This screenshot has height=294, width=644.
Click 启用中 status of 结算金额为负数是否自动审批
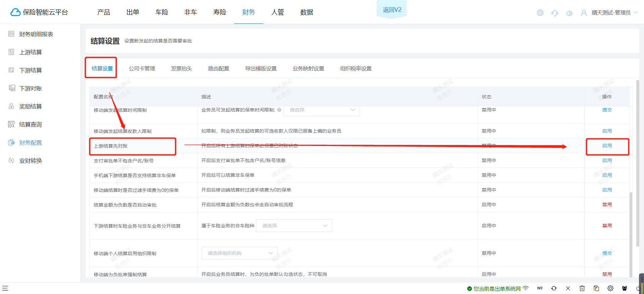(x=489, y=205)
